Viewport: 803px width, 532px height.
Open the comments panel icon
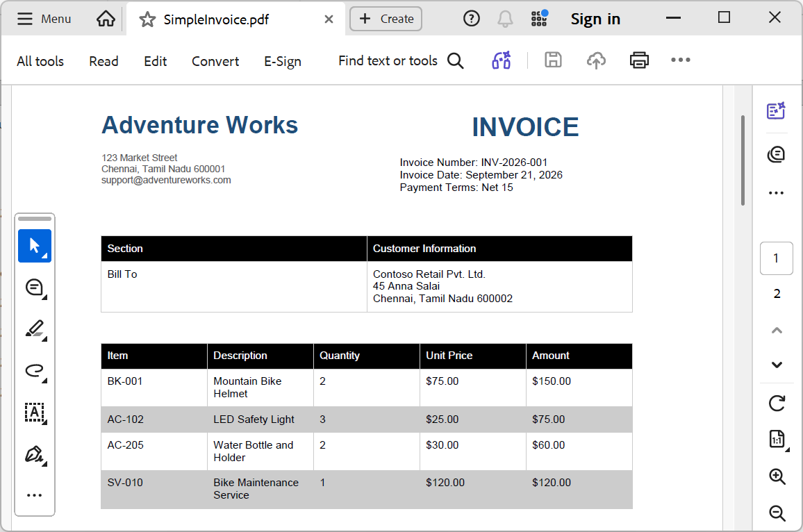[x=776, y=153]
